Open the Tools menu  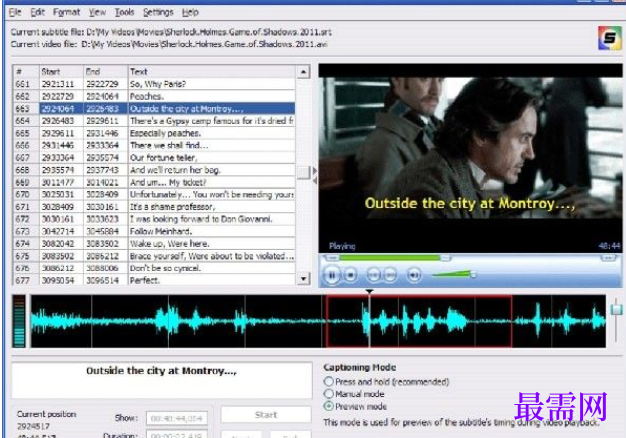(x=124, y=12)
